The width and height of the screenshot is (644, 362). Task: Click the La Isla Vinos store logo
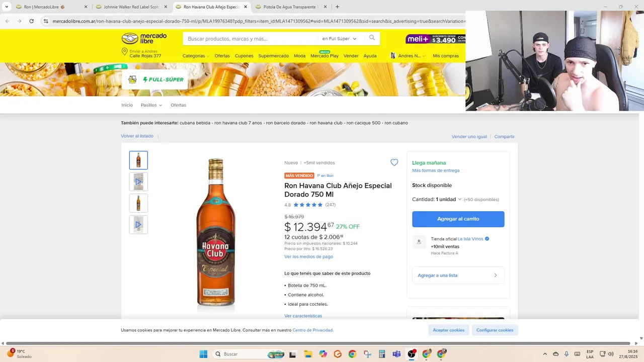419,242
